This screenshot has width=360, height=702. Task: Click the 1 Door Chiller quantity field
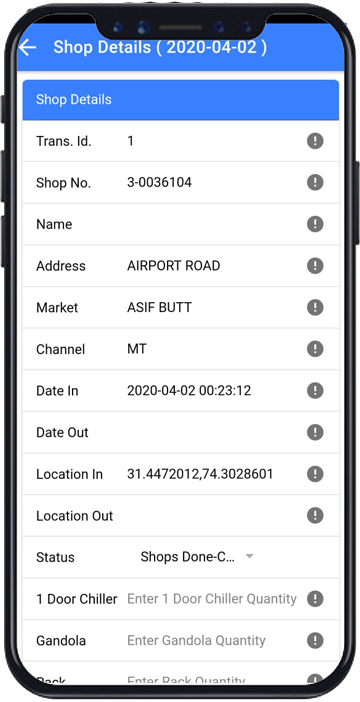[212, 599]
